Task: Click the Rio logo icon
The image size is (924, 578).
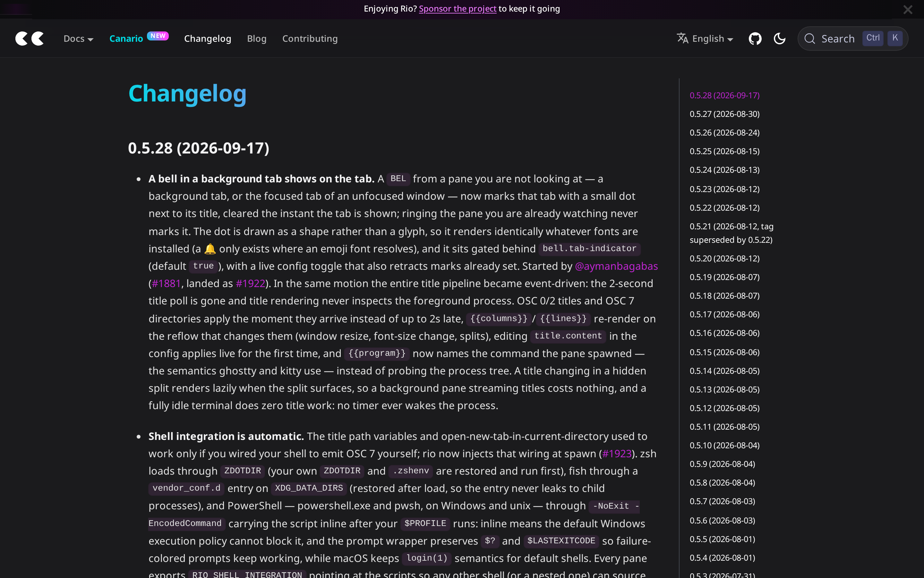Action: 30,39
